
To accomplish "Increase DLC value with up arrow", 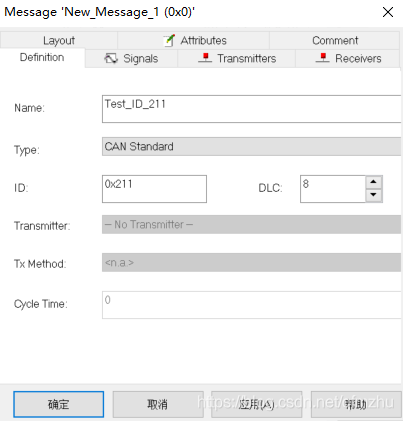I will pyautogui.click(x=374, y=182).
